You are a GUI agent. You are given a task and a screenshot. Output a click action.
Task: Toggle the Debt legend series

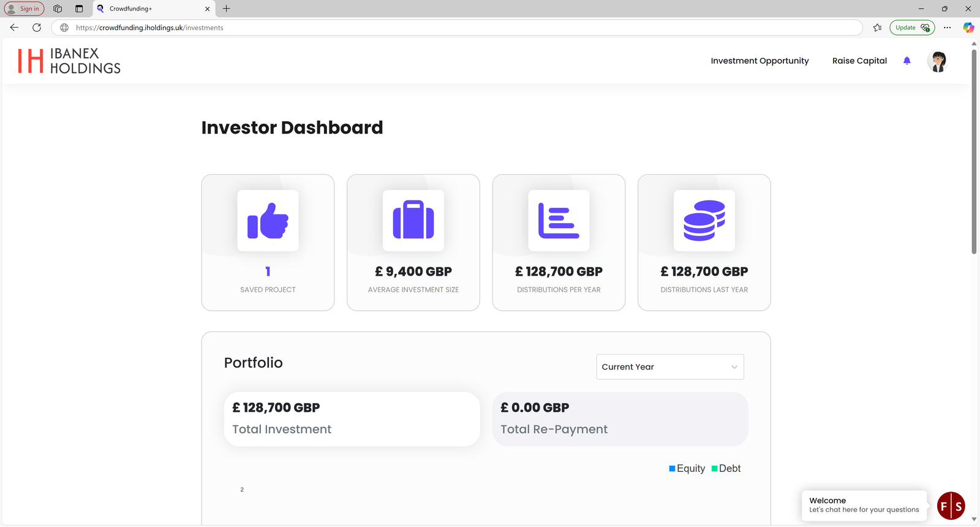[x=726, y=469]
